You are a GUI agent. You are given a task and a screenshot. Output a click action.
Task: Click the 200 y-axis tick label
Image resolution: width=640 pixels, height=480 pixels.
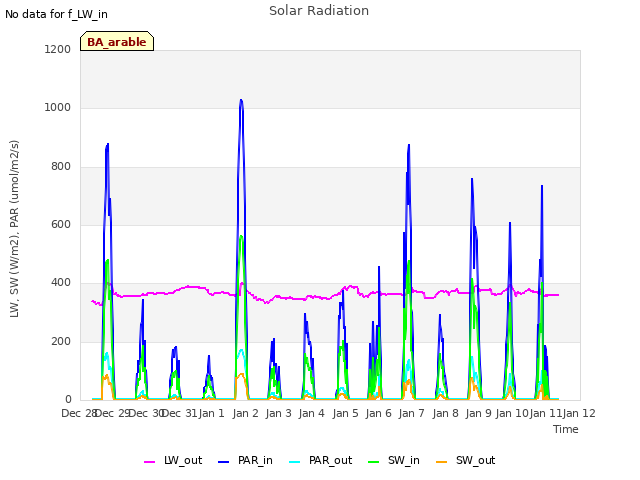point(61,341)
